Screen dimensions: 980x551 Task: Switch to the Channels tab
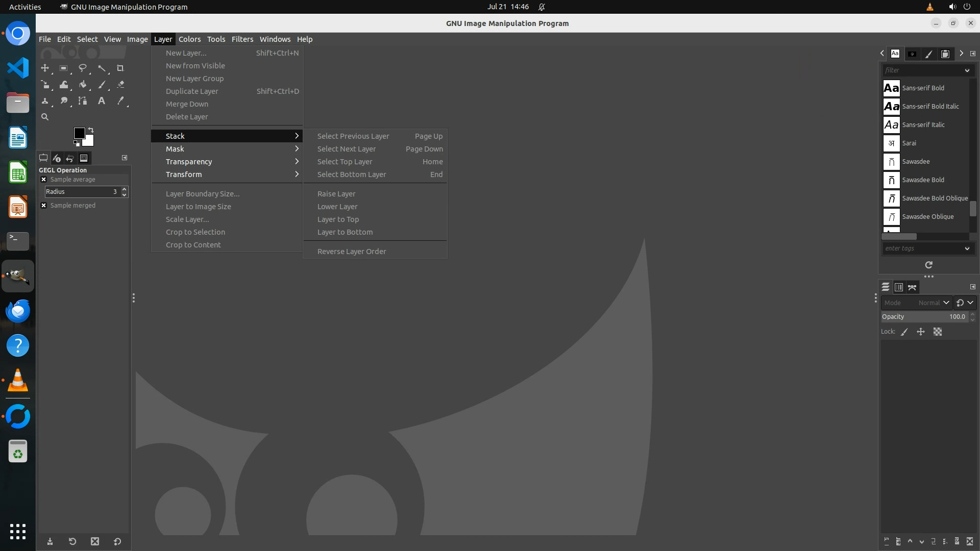[x=899, y=288]
